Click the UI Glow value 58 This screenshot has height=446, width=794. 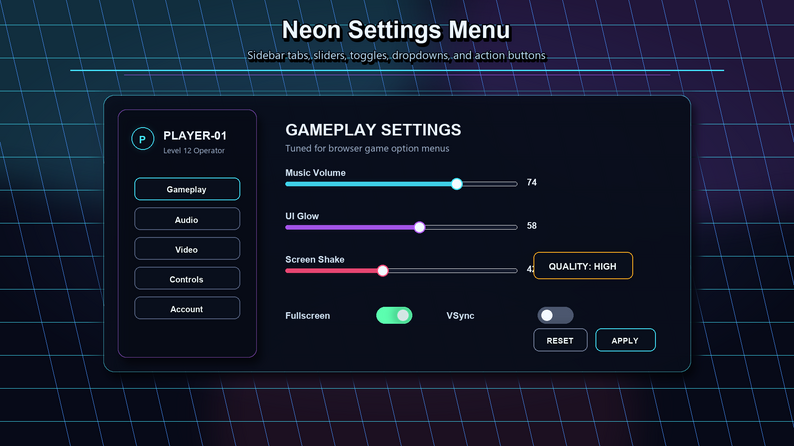[x=532, y=226]
